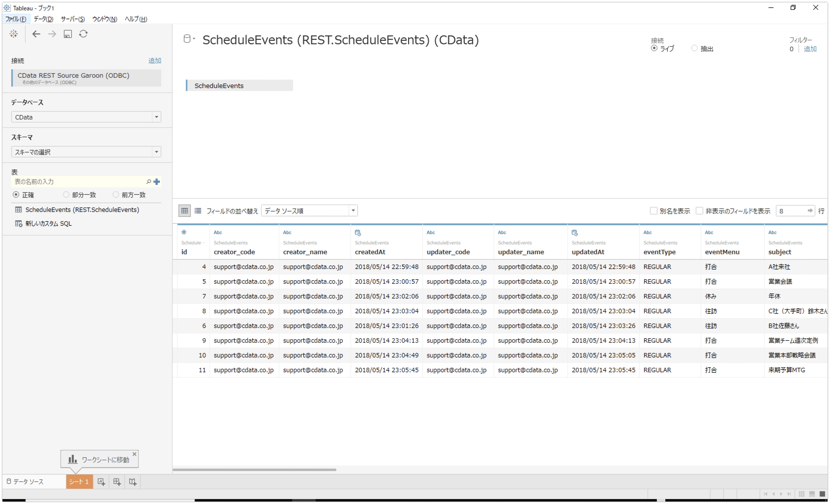Click the new dashboard icon
This screenshot has height=504, width=830.
(117, 482)
